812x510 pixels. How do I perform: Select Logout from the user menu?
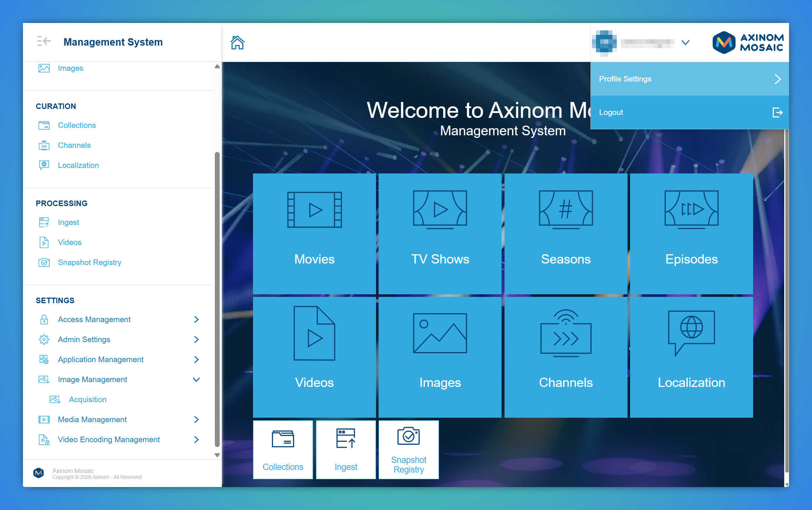(689, 112)
